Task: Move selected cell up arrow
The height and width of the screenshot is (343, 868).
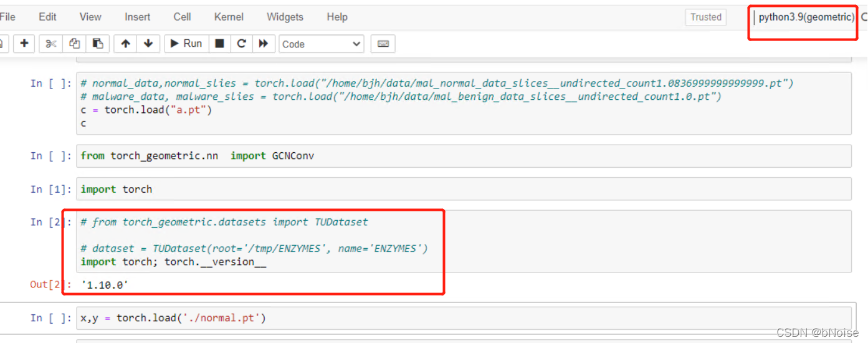Action: point(126,44)
